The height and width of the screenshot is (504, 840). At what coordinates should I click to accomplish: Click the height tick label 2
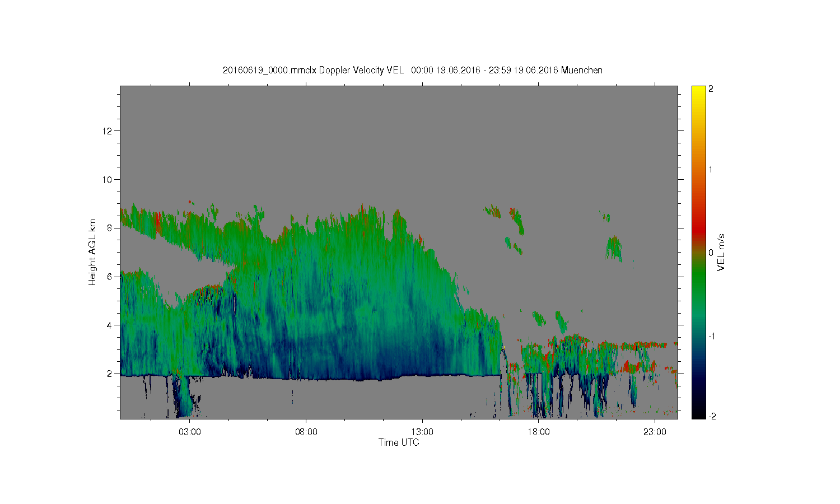tap(110, 374)
